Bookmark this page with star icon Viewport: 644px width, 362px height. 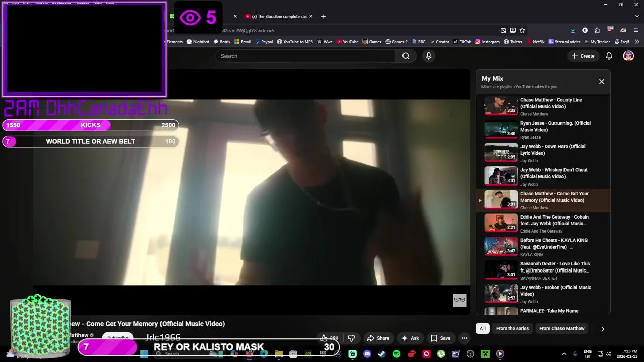pos(522,30)
